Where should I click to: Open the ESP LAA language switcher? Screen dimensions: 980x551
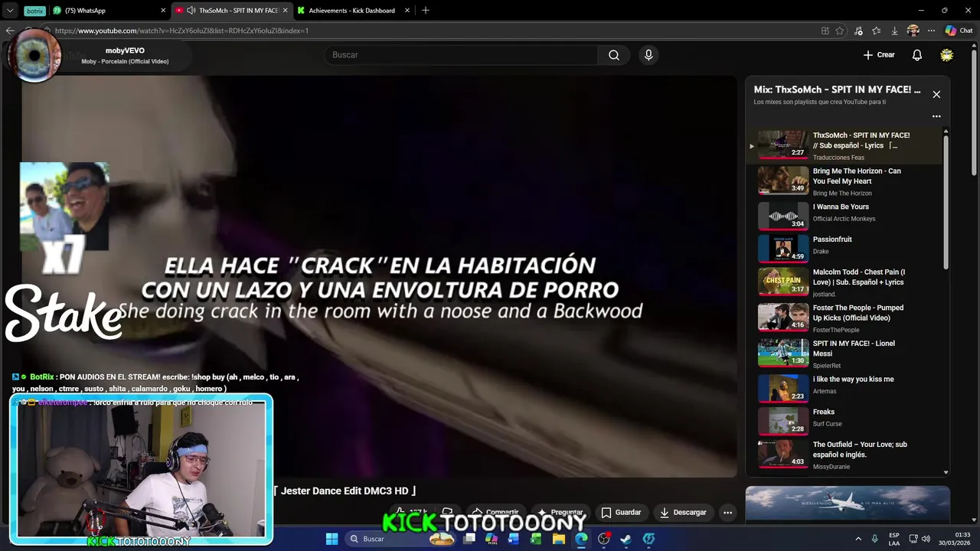(894, 539)
